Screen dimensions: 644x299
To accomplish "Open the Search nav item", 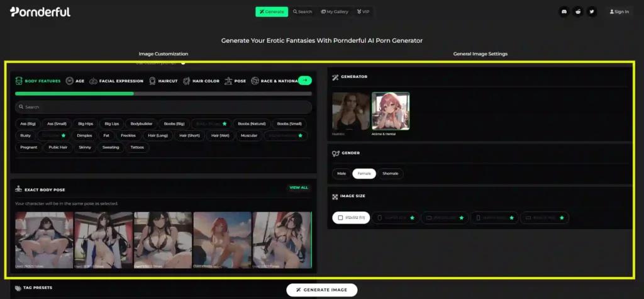I will click(303, 11).
